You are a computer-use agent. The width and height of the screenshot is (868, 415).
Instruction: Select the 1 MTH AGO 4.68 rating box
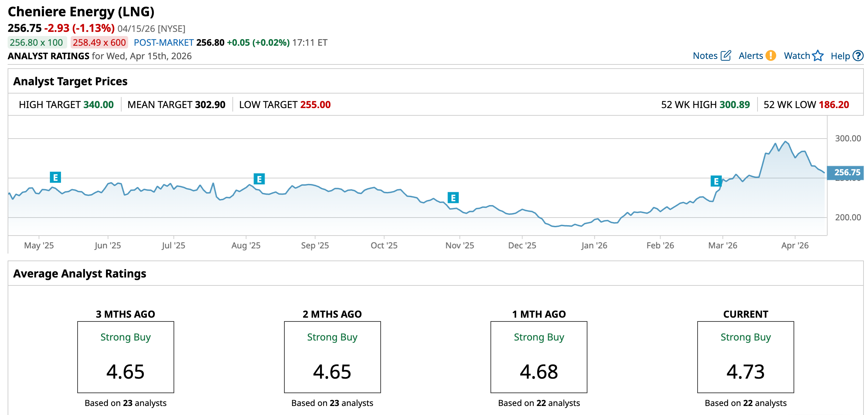(x=539, y=357)
